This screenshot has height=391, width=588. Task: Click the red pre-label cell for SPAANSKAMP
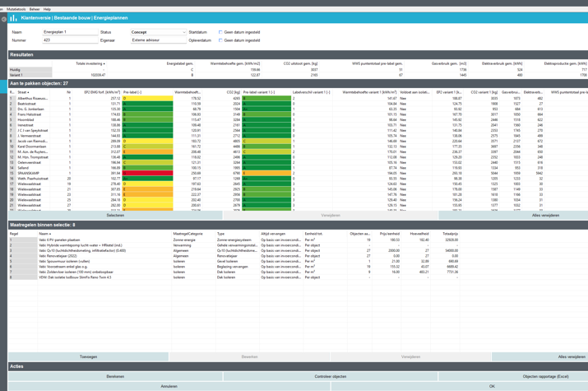click(x=148, y=174)
